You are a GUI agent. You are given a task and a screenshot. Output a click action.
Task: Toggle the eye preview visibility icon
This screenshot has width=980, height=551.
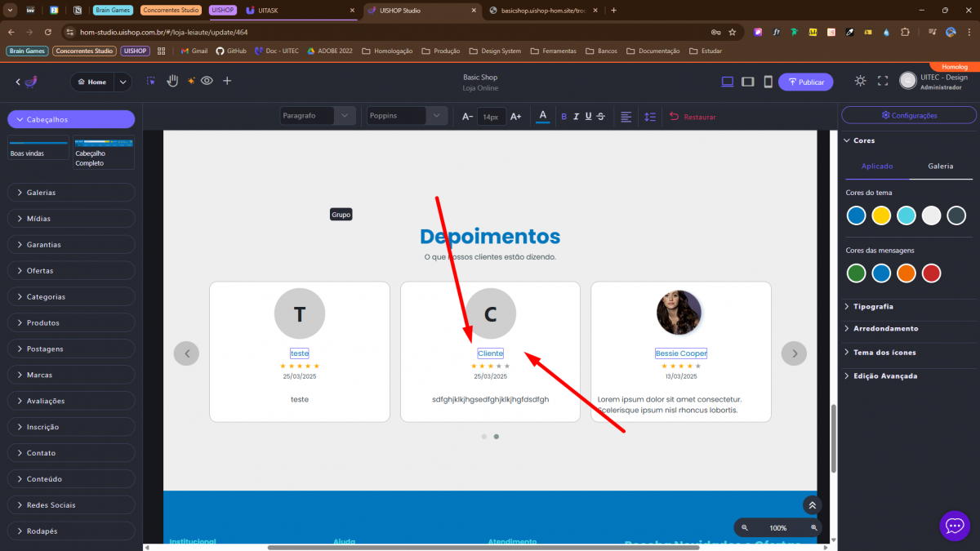pyautogui.click(x=207, y=81)
